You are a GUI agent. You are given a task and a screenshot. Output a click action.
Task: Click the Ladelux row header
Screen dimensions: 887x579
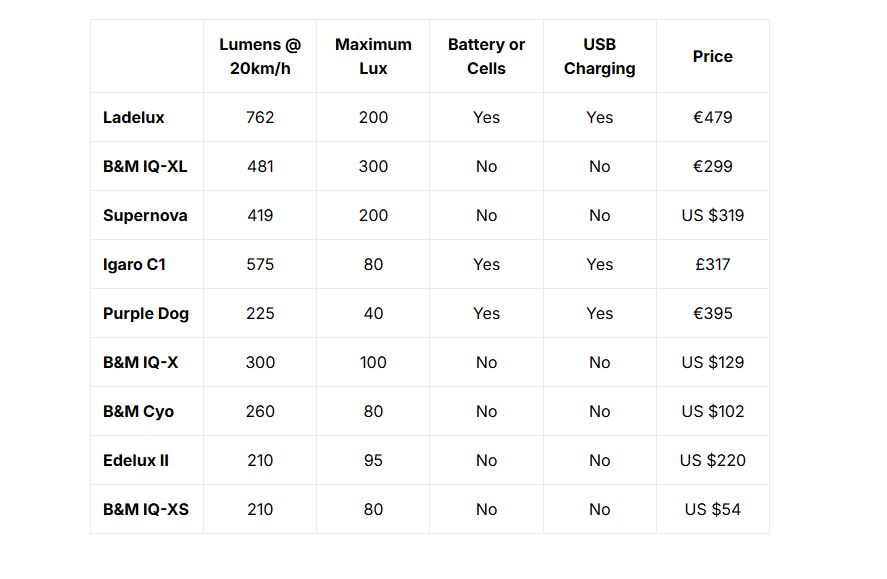pyautogui.click(x=133, y=117)
